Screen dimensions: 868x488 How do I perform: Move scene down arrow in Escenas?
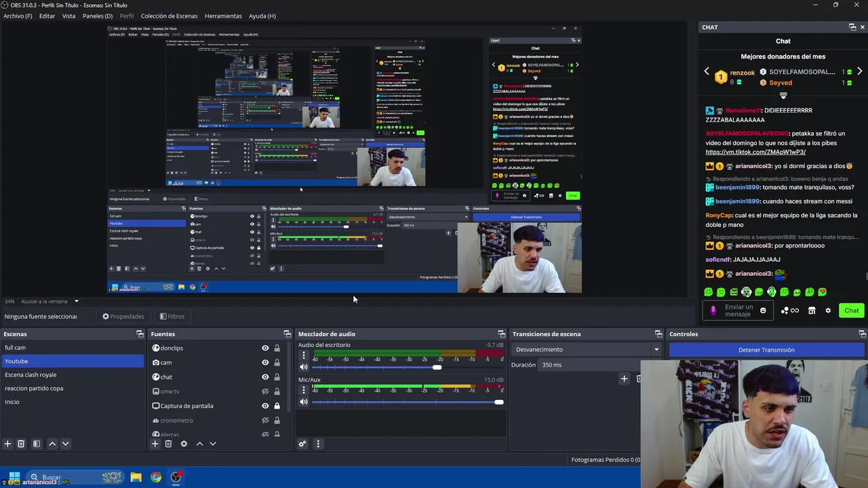(66, 443)
